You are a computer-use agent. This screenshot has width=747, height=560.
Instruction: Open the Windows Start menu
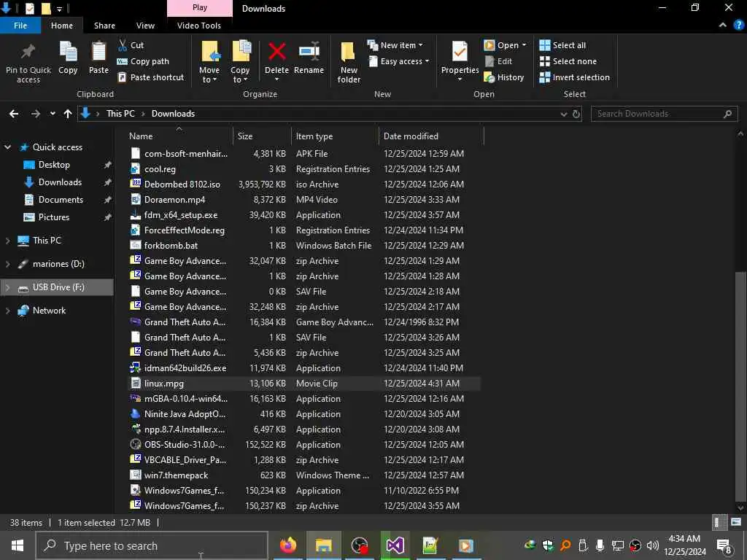[x=18, y=545]
